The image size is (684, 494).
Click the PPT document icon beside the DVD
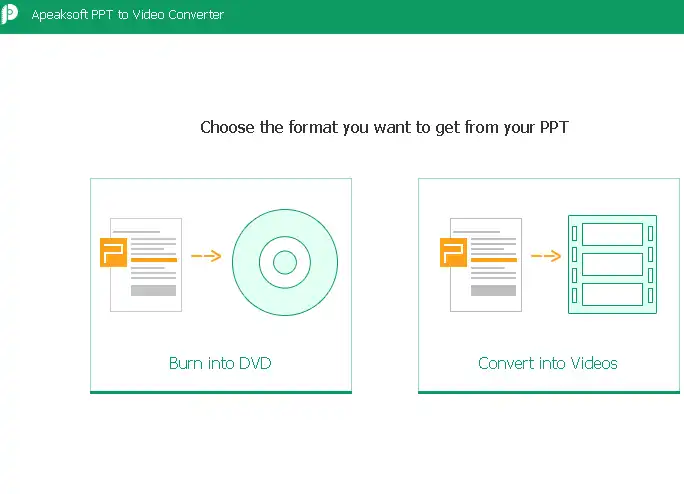[146, 264]
